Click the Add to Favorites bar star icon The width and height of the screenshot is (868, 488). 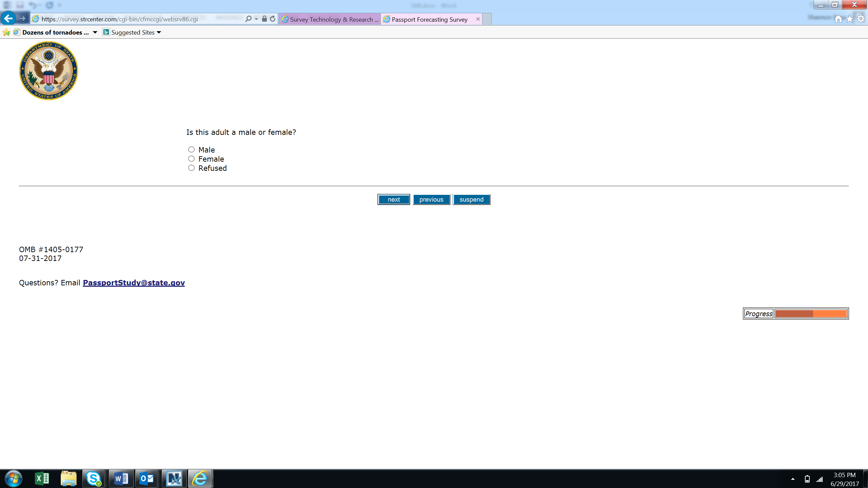6,33
